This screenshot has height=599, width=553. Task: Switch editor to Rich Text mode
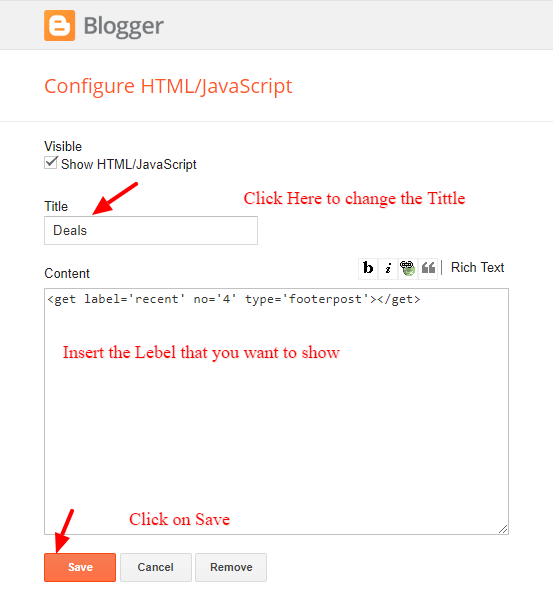pos(477,267)
